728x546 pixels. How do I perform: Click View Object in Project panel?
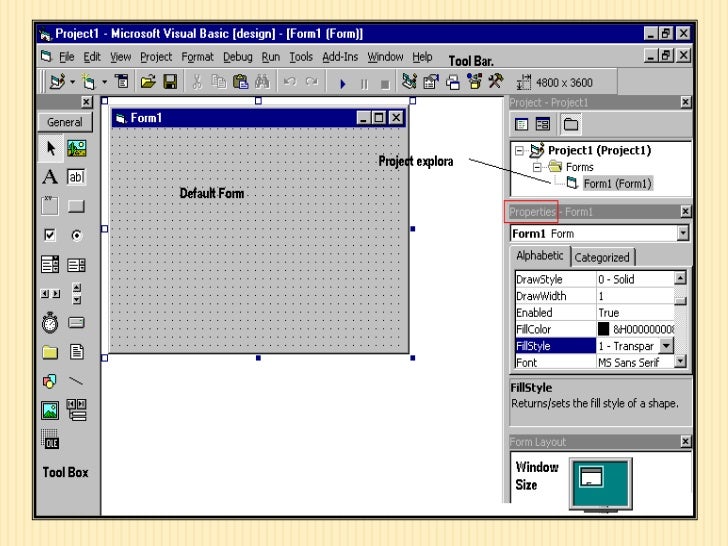(542, 124)
